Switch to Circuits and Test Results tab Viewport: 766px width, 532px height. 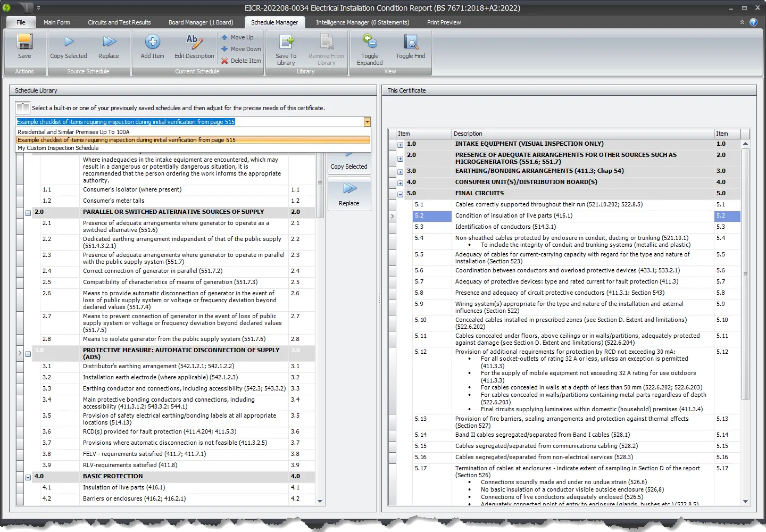(119, 22)
